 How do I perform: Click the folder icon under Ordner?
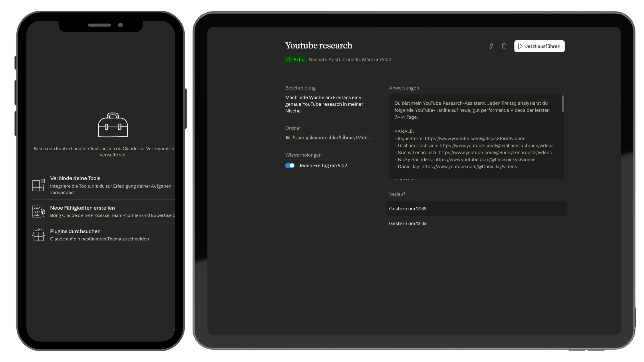[x=287, y=138]
